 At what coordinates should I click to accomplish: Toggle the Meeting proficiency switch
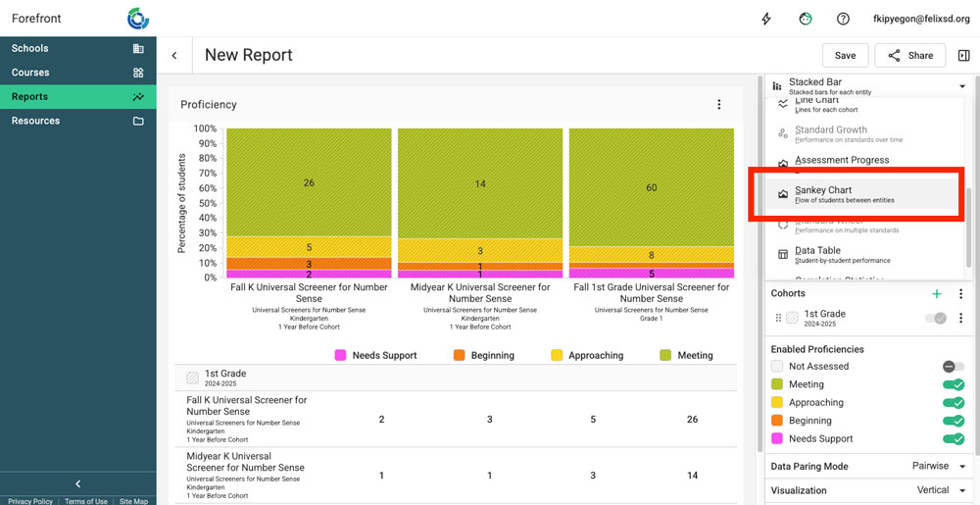click(953, 384)
